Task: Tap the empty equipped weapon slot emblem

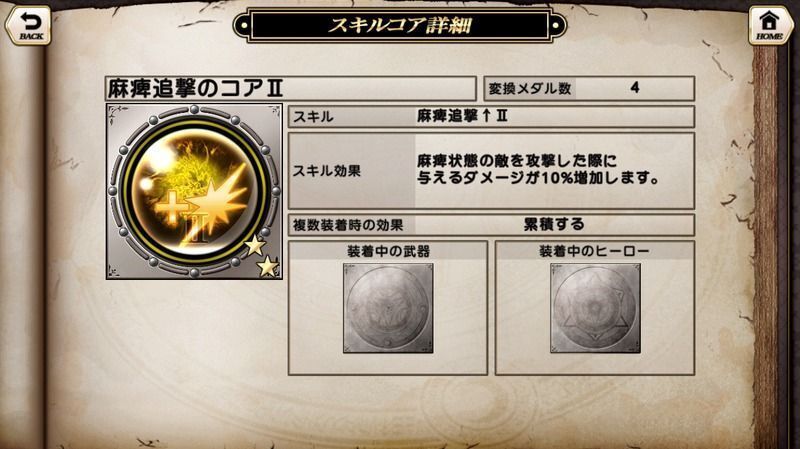Action: tap(388, 308)
